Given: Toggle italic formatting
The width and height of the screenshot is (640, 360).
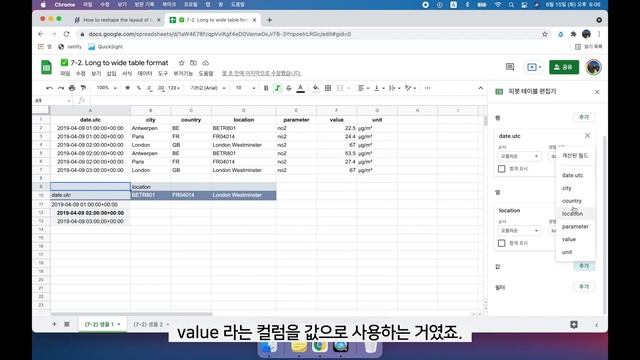Looking at the screenshot, I should 278,88.
